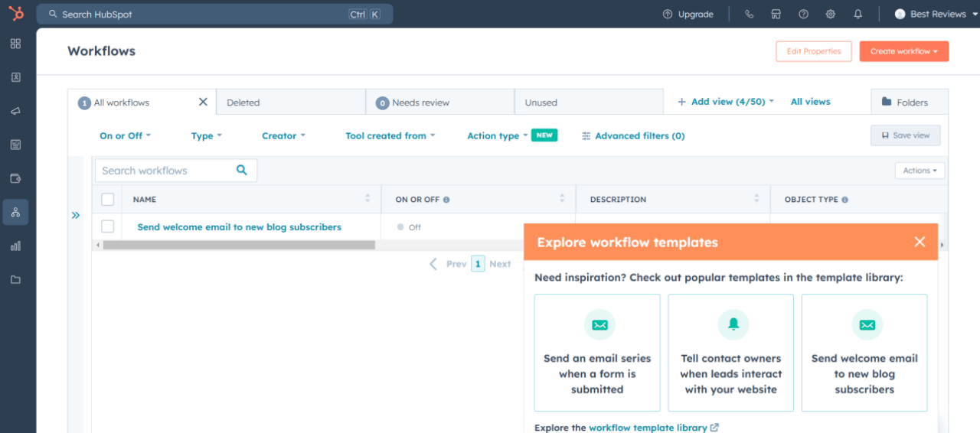Open the Actions dropdown above the table

click(x=920, y=171)
